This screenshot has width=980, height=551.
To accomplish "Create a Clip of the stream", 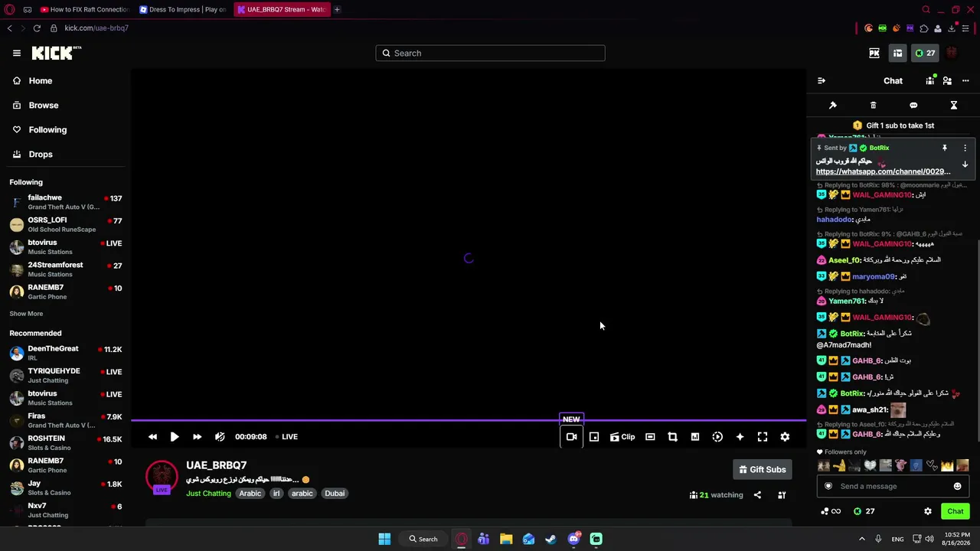I will click(x=622, y=437).
